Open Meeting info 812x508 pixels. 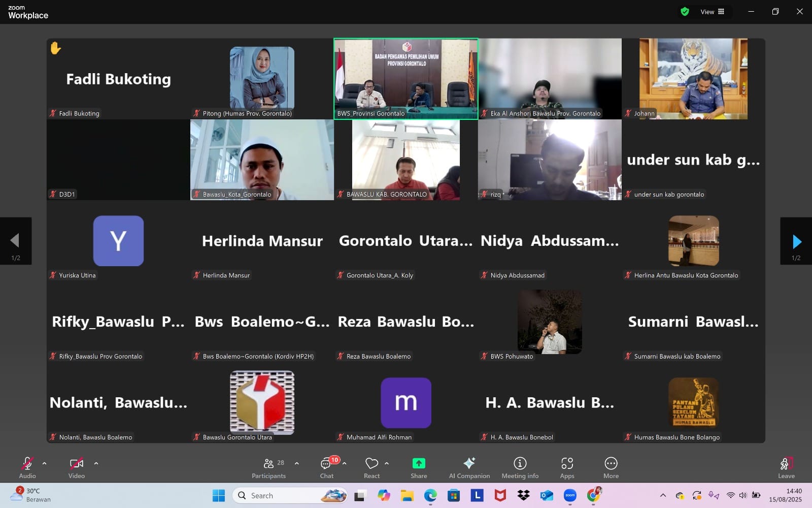[x=520, y=467]
